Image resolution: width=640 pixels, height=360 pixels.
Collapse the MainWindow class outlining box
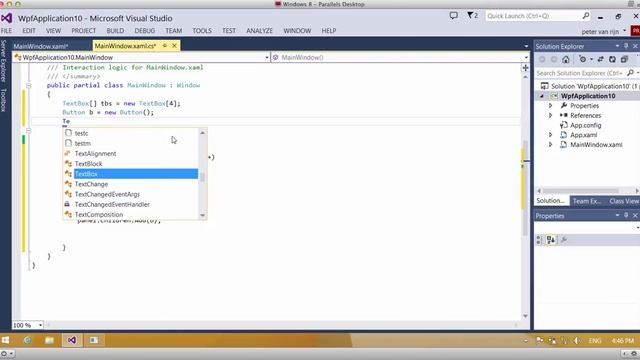pos(29,85)
